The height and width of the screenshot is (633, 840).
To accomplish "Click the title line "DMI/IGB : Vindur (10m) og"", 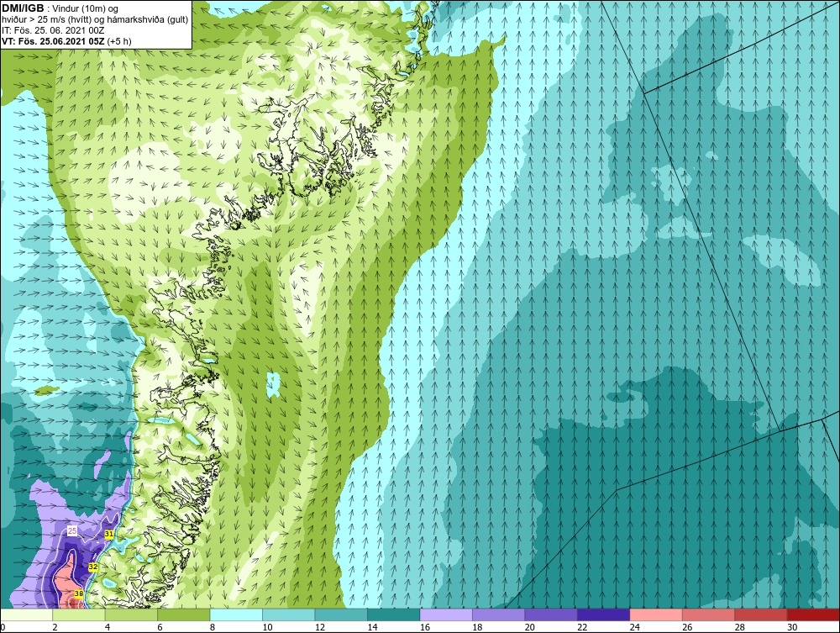I will pos(60,8).
